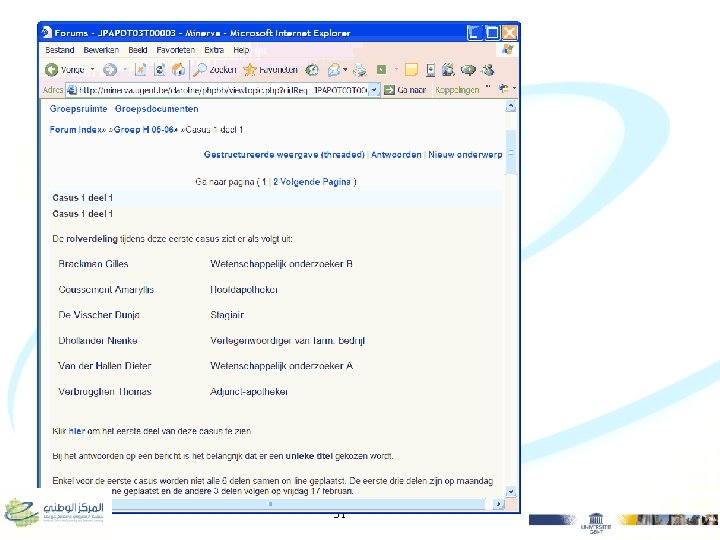Click the Vorige back button
The width and height of the screenshot is (720, 540).
point(65,70)
